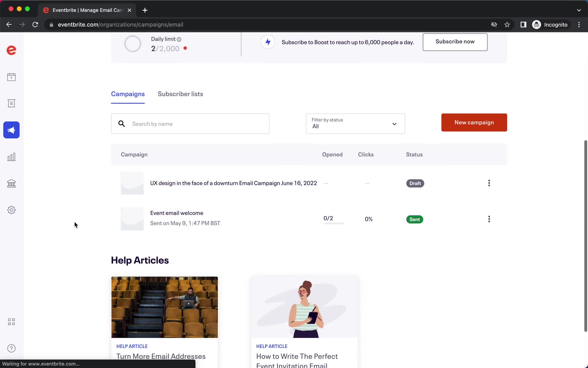Viewport: 588px width, 368px height.
Task: Go back in browser history
Action: pos(9,25)
